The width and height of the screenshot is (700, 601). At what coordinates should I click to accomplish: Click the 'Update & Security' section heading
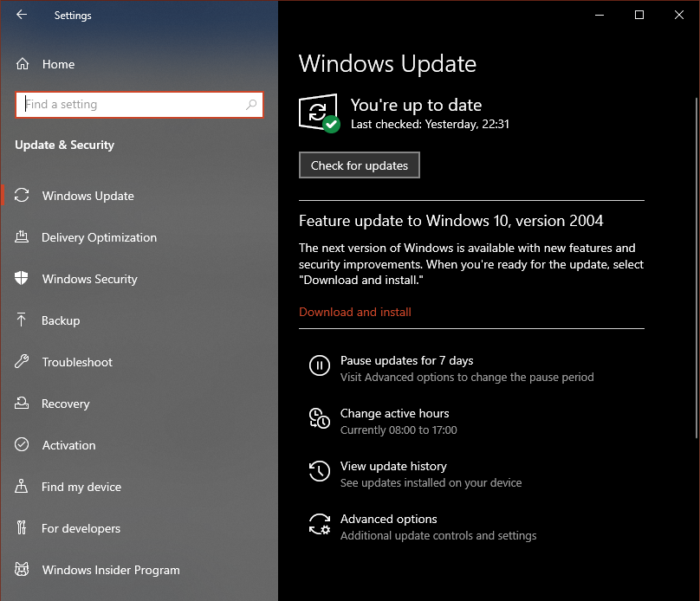pyautogui.click(x=65, y=145)
